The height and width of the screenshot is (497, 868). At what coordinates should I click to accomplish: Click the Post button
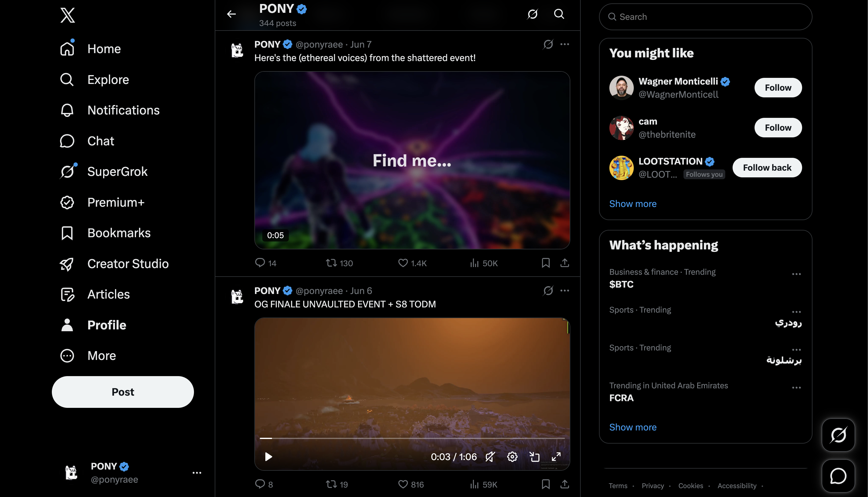point(123,392)
